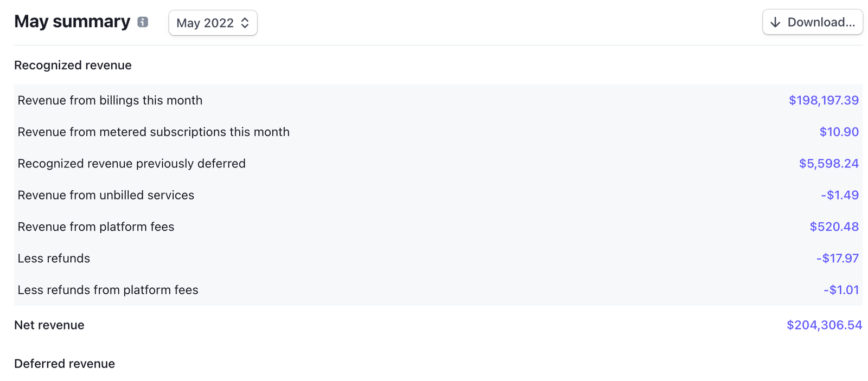Viewport: 868px width, 381px height.
Task: Click the $5,598.24 previously deferred revenue amount
Action: 829,163
